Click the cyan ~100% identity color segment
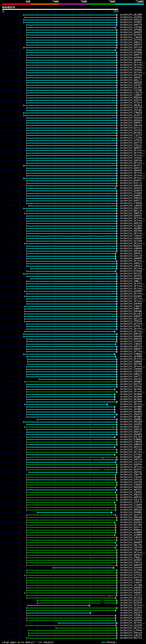This screenshot has height=644, width=146. (x=130, y=4)
